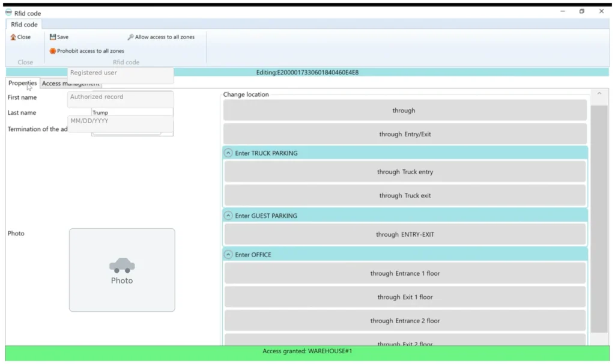The width and height of the screenshot is (615, 364).
Task: Click the Last name label
Action: pyautogui.click(x=22, y=112)
